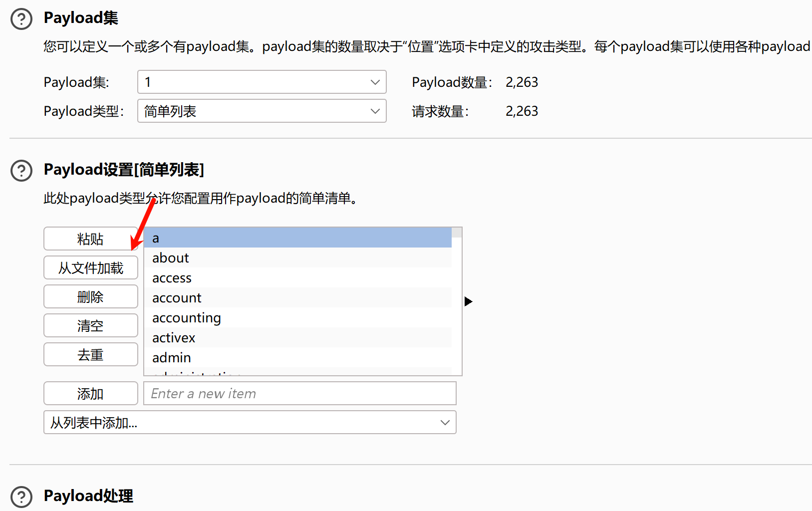The width and height of the screenshot is (812, 511).
Task: Click the Payload处理 help icon
Action: coord(21,497)
